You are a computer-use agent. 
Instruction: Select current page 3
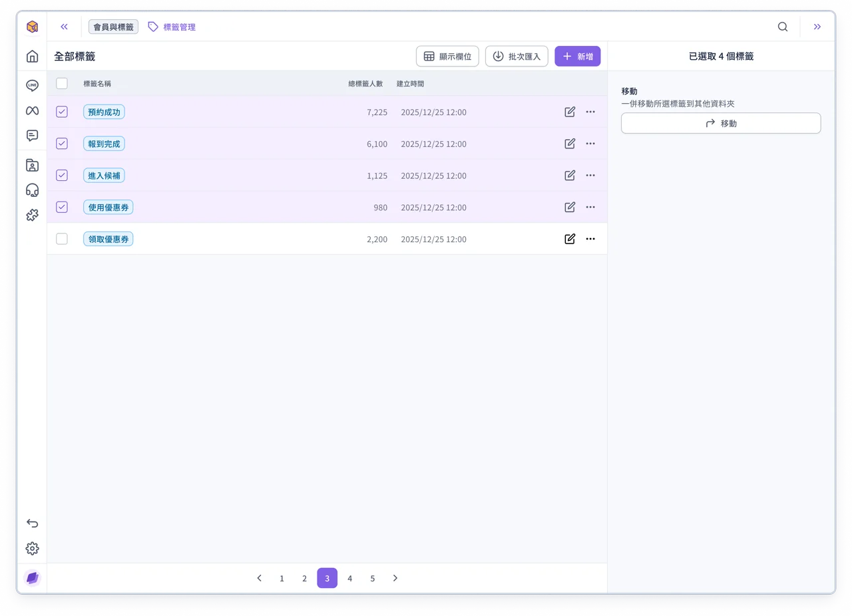[x=327, y=578]
